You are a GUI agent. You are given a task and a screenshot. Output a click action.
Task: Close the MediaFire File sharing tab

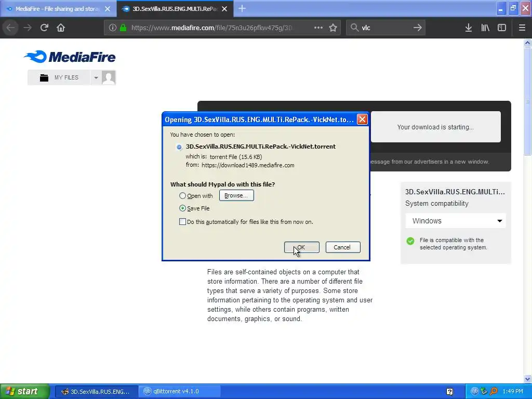(108, 9)
